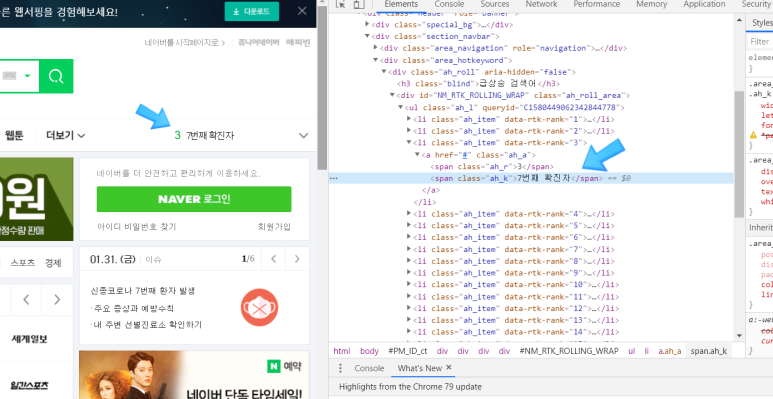773x399 pixels.
Task: Select the #NM_RTK_ROLLING_WRAP breadcrumb
Action: click(x=568, y=351)
